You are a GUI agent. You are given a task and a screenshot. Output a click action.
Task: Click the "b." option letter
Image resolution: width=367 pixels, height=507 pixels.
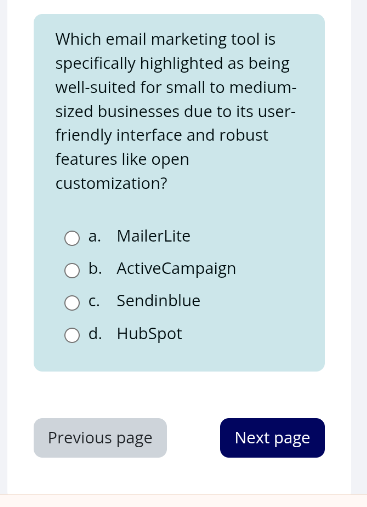click(95, 268)
